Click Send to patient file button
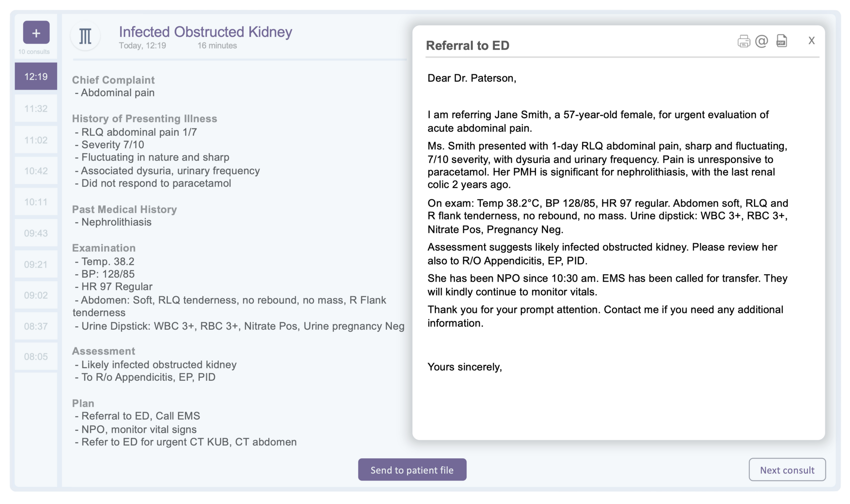This screenshot has width=850, height=504. pyautogui.click(x=412, y=470)
